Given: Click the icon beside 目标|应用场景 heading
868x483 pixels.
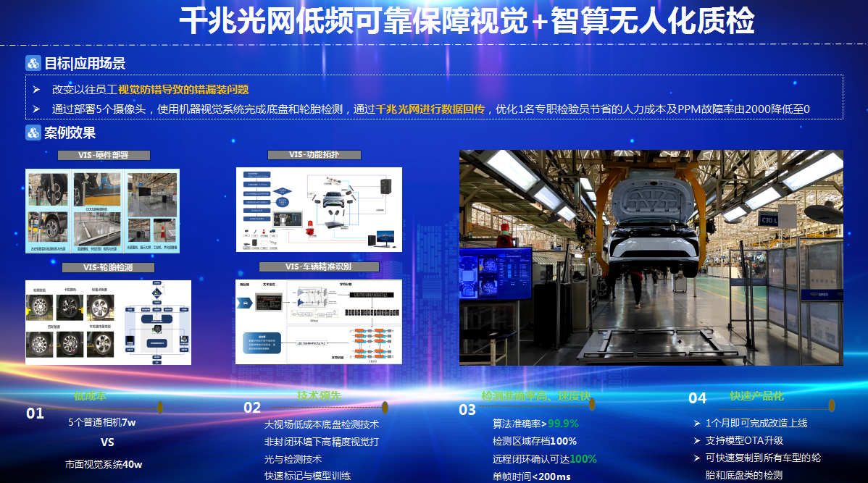Looking at the screenshot, I should pyautogui.click(x=33, y=64).
